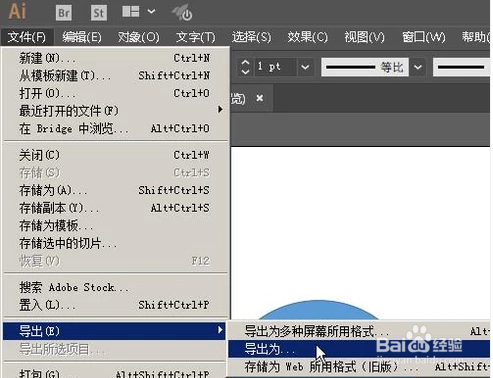Choose 搜索 Adobe Stock... menu entry

click(x=115, y=287)
